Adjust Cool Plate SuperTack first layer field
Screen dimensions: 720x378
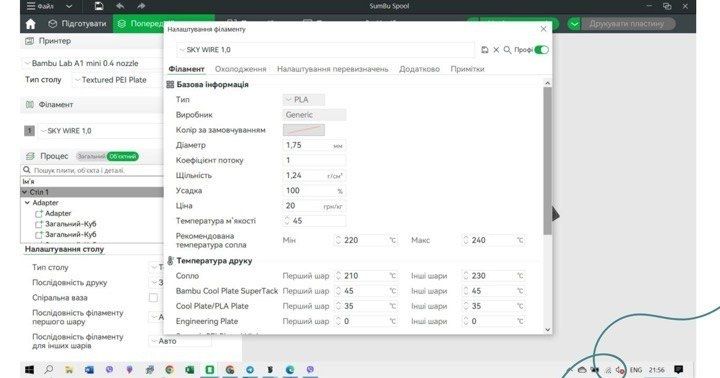[x=366, y=291]
